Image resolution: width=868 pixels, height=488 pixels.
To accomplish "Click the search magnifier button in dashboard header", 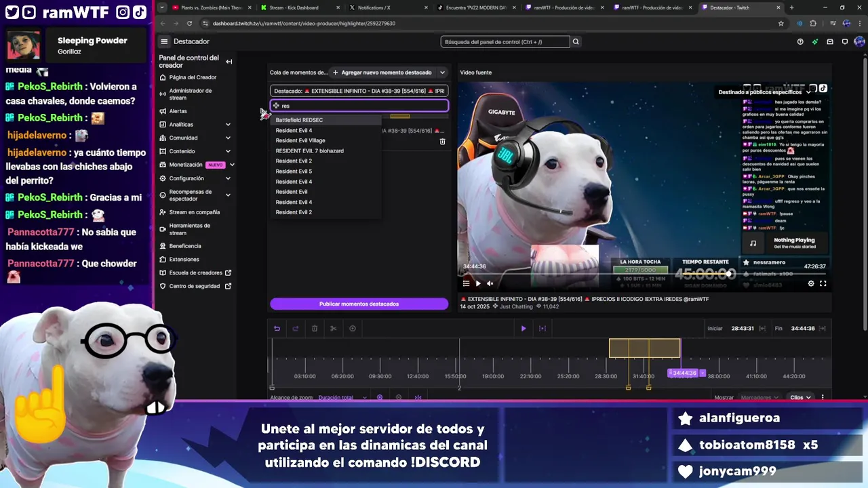I will pyautogui.click(x=576, y=42).
